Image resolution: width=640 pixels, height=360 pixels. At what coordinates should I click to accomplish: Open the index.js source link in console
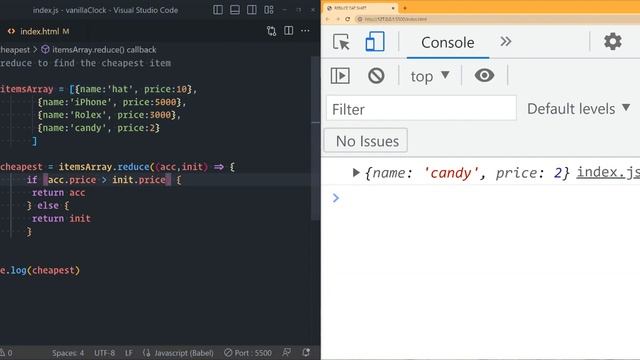click(608, 172)
